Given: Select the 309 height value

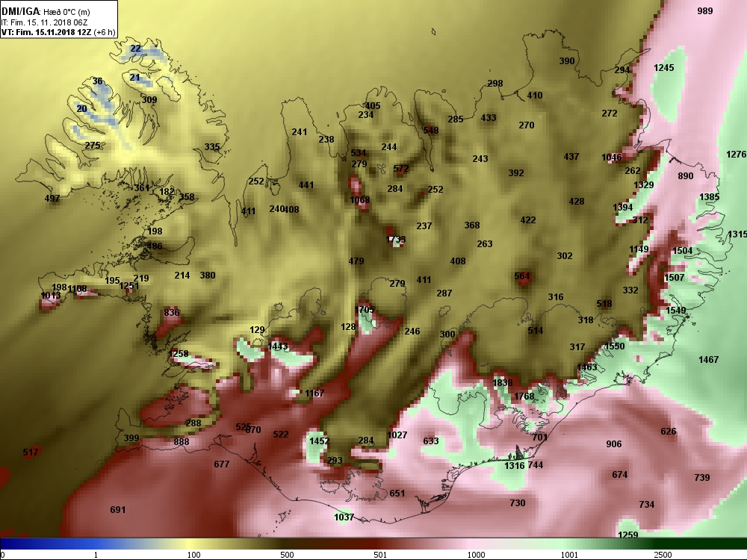Looking at the screenshot, I should (149, 100).
